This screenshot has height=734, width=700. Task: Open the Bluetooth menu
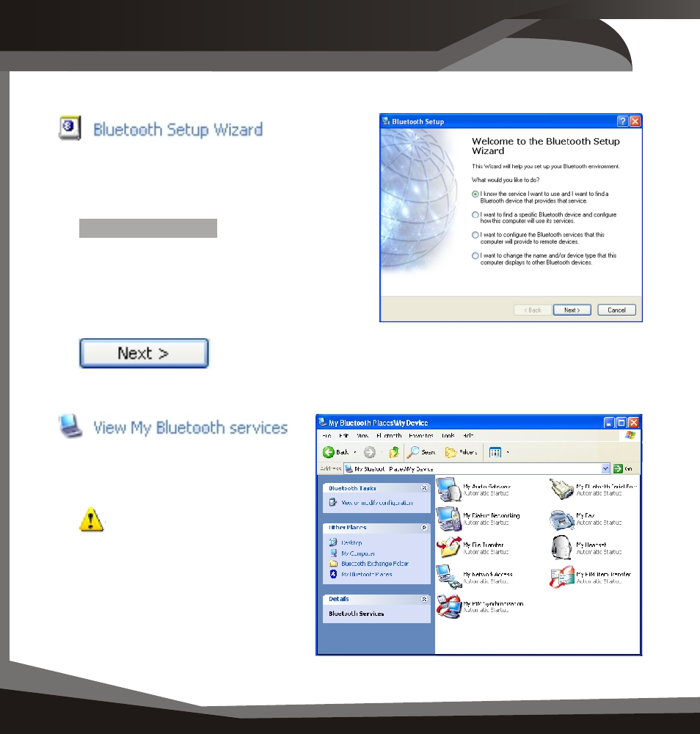[389, 435]
